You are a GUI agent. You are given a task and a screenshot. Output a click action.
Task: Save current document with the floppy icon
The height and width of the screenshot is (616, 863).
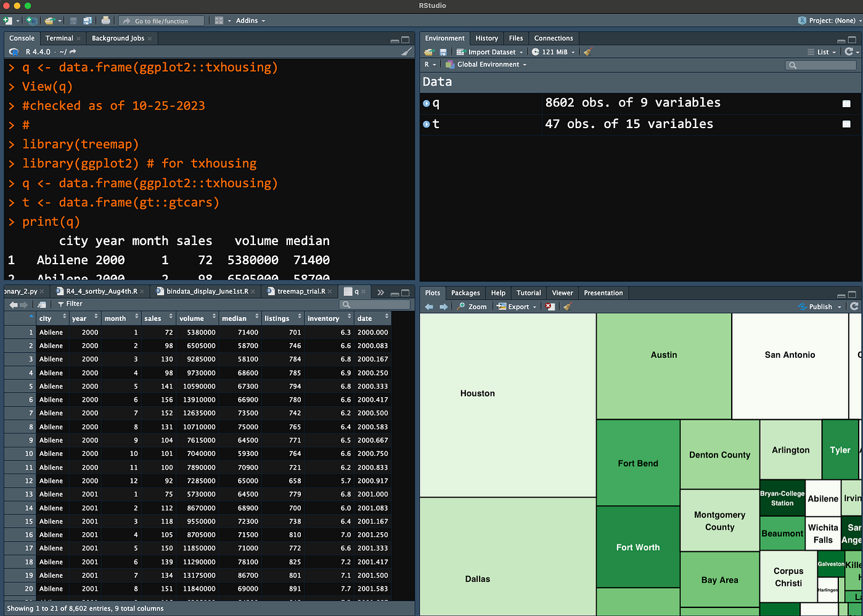point(73,20)
